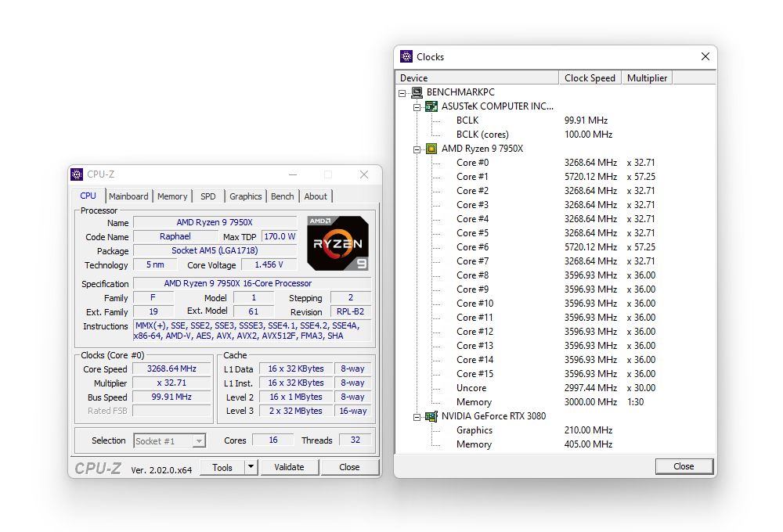
Task: Click the Specification field
Action: 252,283
